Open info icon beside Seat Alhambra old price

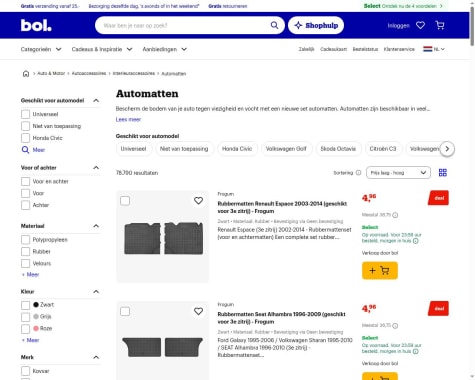coord(395,326)
